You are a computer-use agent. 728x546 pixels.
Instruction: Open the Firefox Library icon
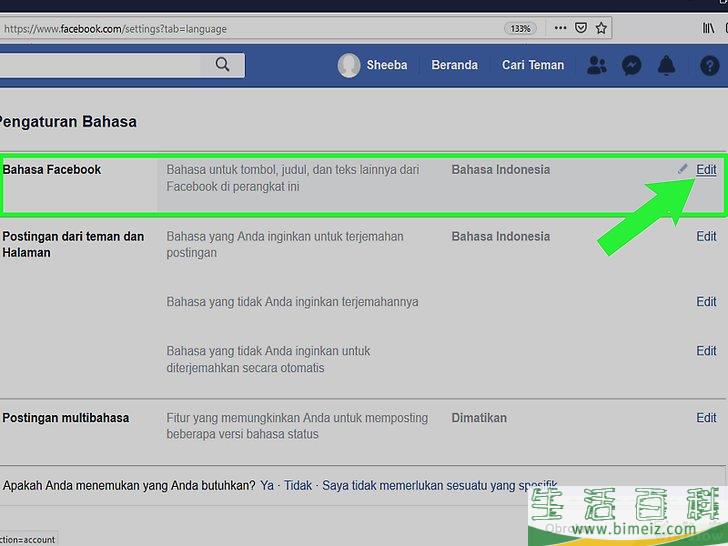[708, 28]
